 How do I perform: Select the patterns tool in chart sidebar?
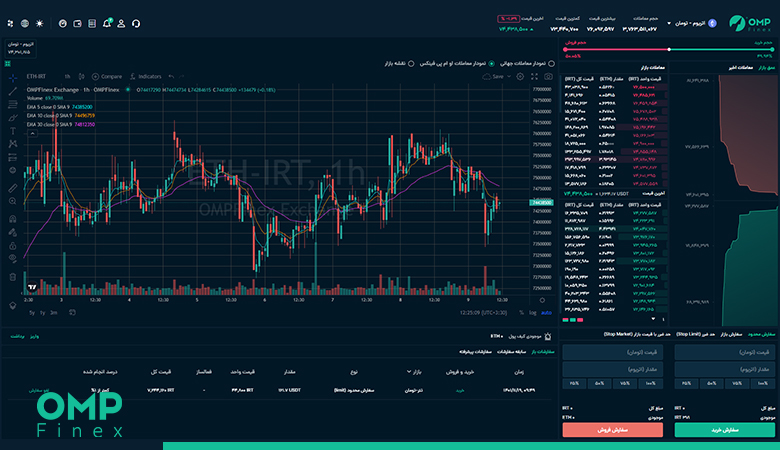click(13, 144)
